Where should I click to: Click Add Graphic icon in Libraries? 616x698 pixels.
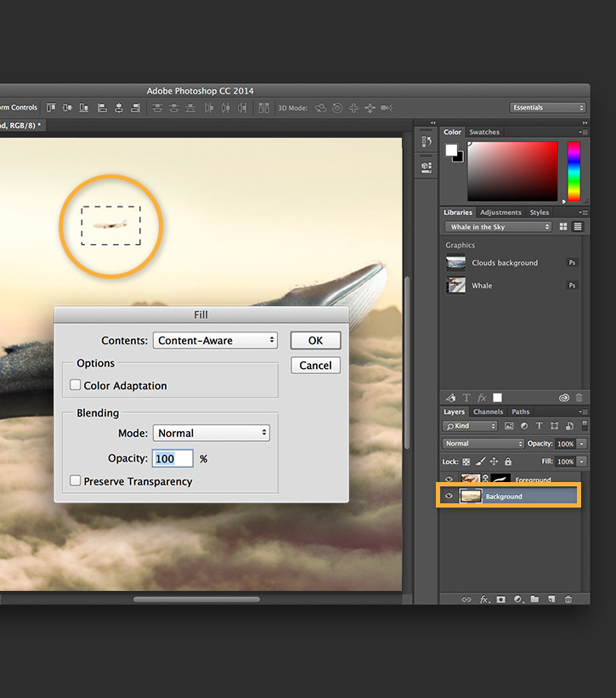point(450,398)
